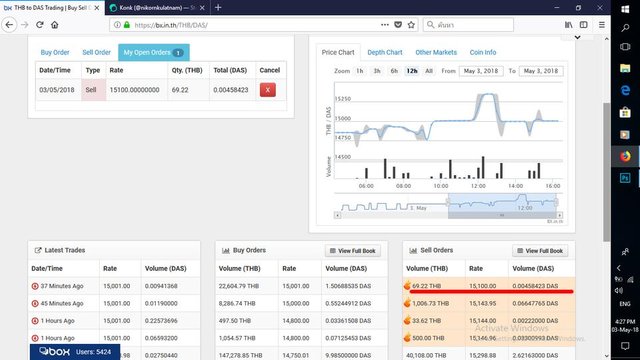
Task: Edit the chart To date field
Action: [x=541, y=71]
